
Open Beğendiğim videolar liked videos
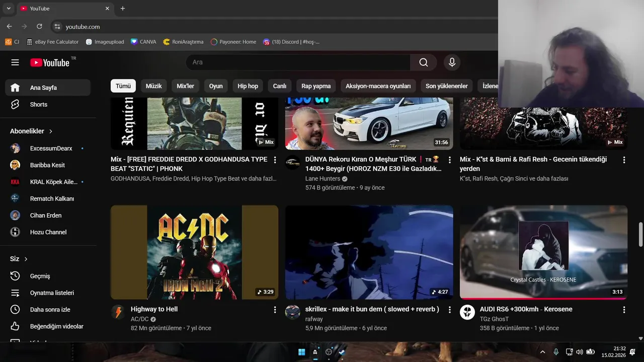tap(48, 326)
